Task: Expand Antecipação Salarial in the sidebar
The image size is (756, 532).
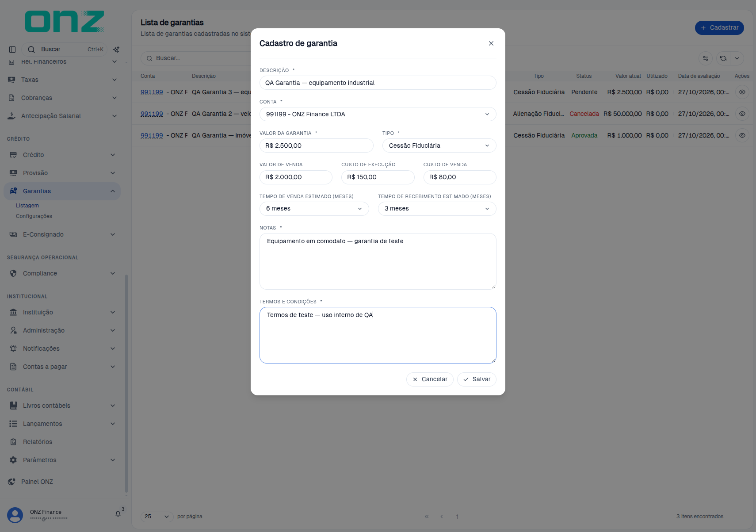Action: coord(62,116)
